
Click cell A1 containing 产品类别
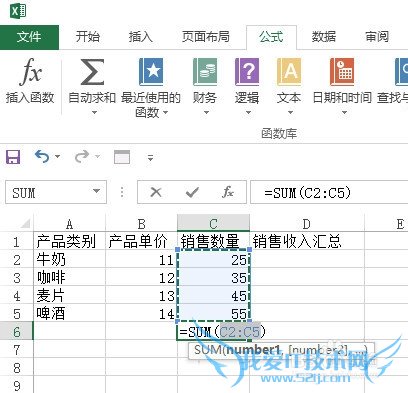(69, 241)
